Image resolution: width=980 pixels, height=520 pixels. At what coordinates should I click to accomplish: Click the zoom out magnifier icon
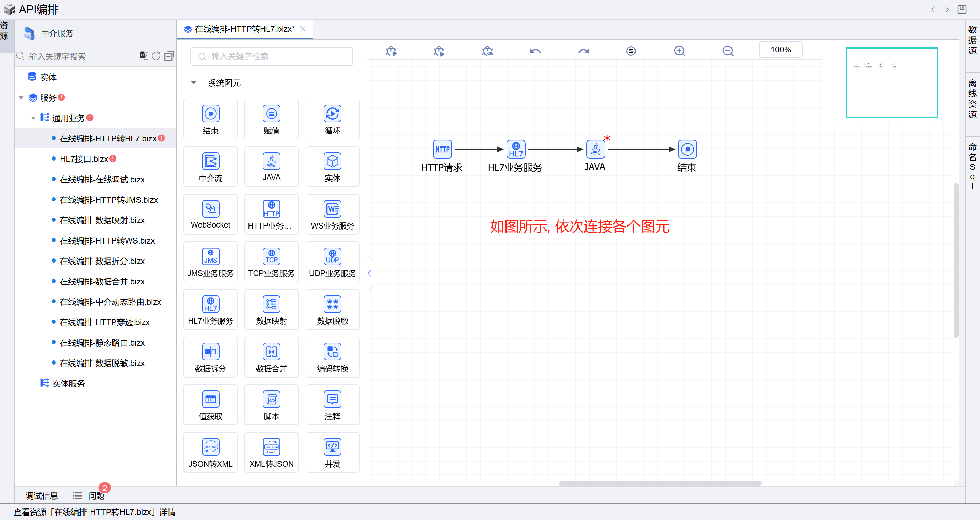point(728,51)
